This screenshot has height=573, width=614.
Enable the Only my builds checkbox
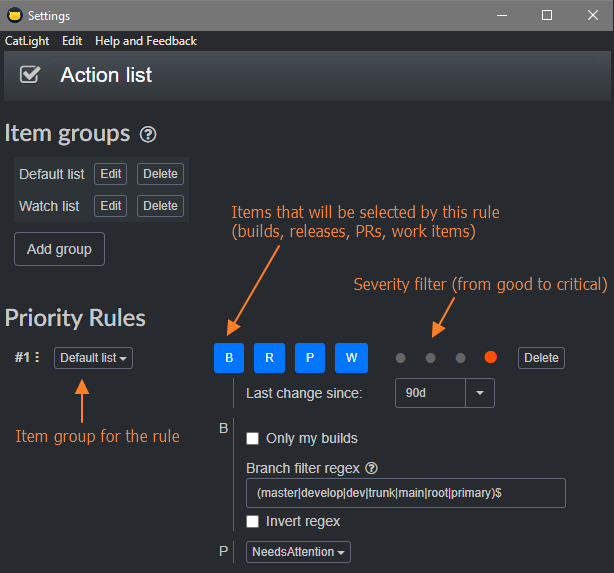(253, 438)
